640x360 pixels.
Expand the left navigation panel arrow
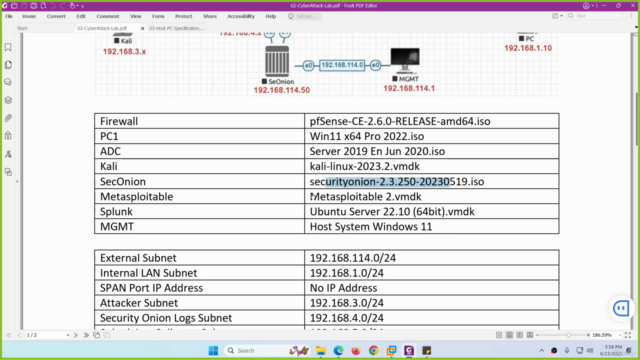[x=18, y=181]
